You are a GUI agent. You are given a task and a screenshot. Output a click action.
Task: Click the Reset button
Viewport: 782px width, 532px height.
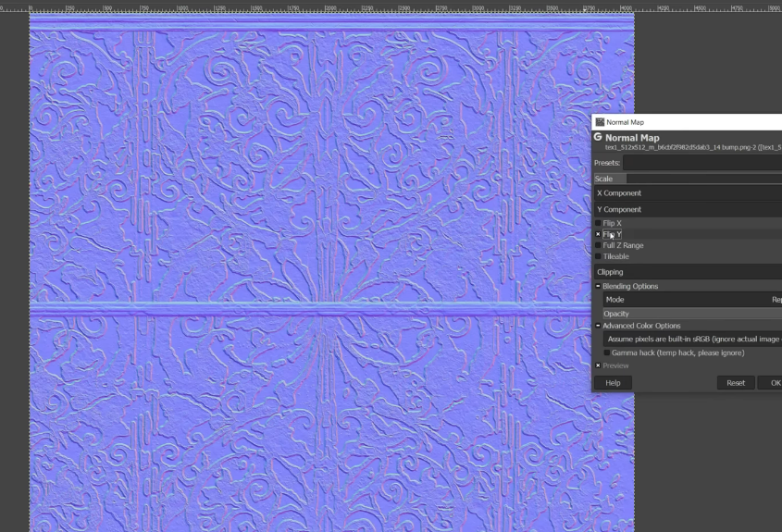736,383
